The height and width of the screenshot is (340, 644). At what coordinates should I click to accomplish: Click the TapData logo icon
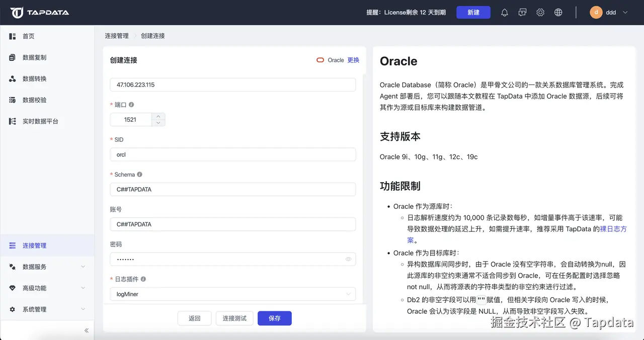(x=17, y=13)
